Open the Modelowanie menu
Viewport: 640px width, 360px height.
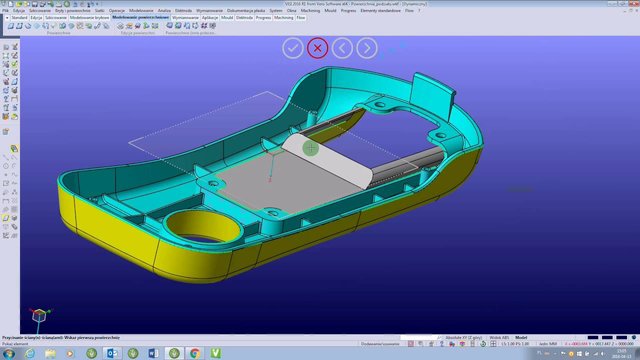tap(141, 11)
